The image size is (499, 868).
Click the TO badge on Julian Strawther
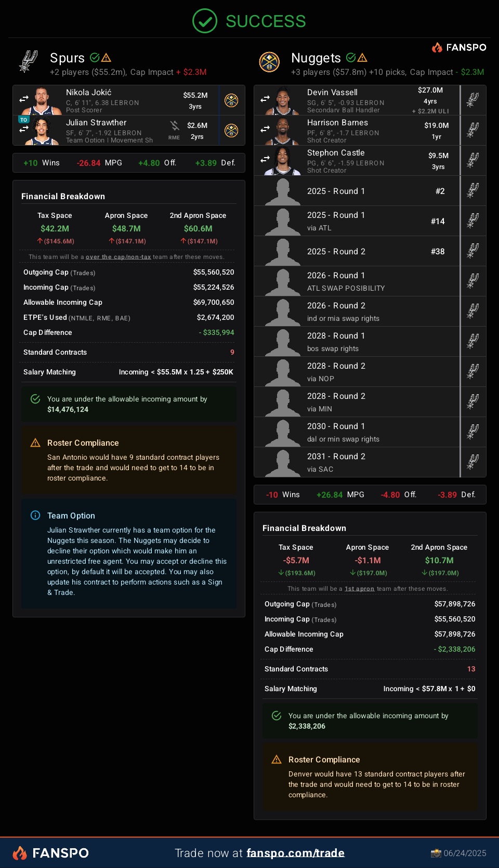point(23,120)
